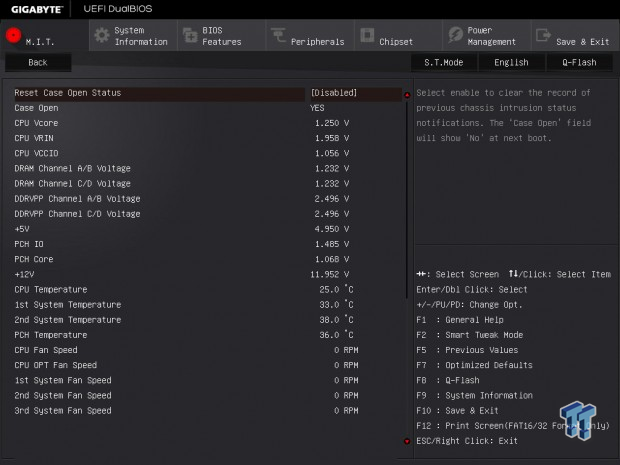Select the PCH Temperature label
Image resolution: width=620 pixels, height=465 pixels.
coord(51,335)
